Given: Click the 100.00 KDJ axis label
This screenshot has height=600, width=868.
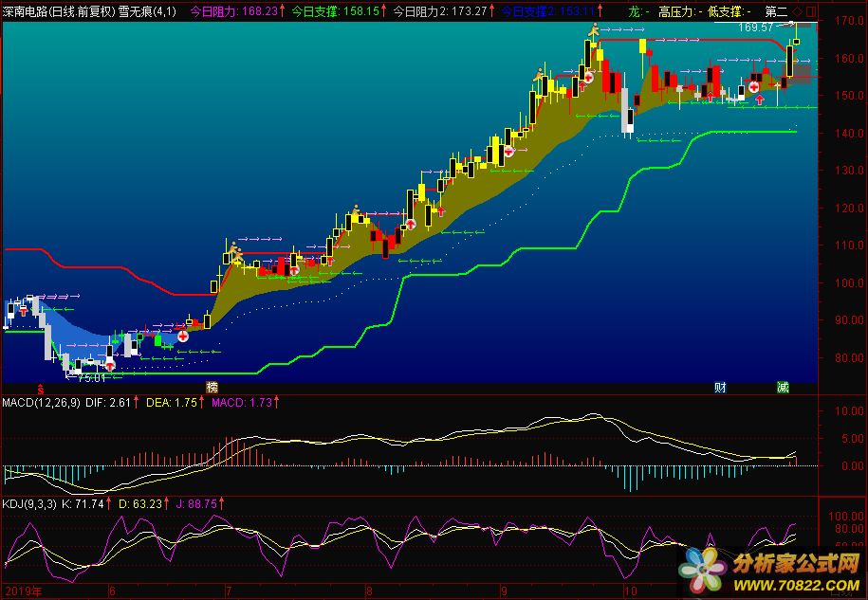Looking at the screenshot, I should pyautogui.click(x=846, y=516).
